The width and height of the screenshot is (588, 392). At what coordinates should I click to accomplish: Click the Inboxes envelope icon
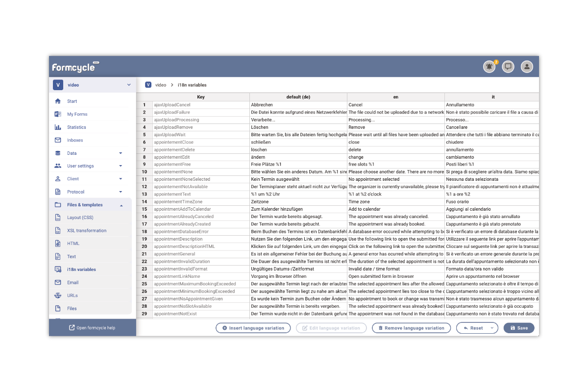(x=58, y=140)
